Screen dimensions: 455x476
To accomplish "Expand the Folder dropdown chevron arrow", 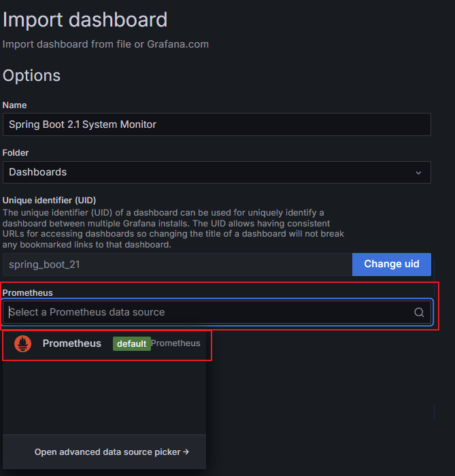I will click(418, 173).
